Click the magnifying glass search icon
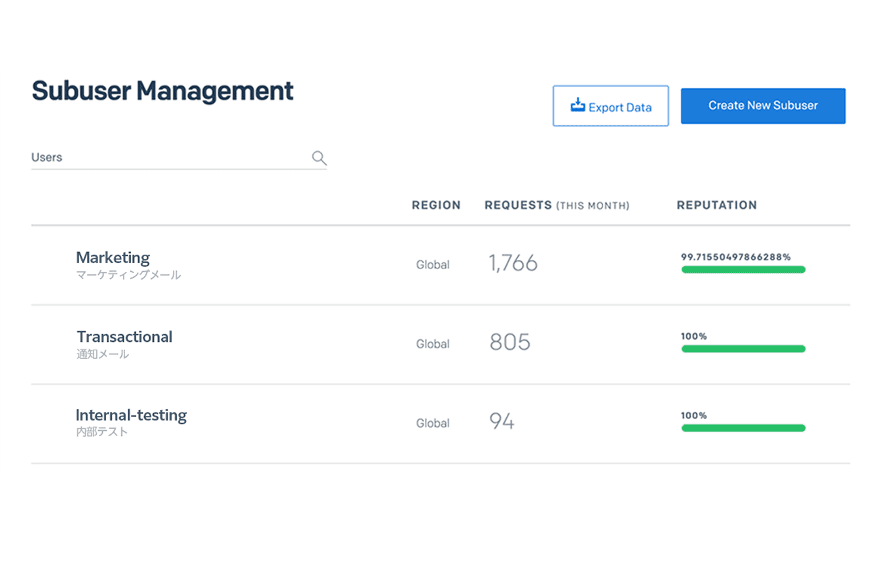This screenshot has height=588, width=880. point(319,158)
